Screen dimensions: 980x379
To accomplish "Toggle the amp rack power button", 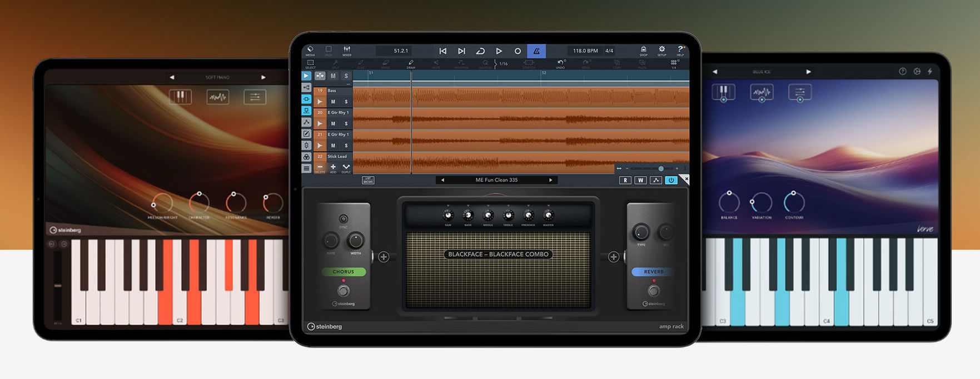I will coord(671,180).
